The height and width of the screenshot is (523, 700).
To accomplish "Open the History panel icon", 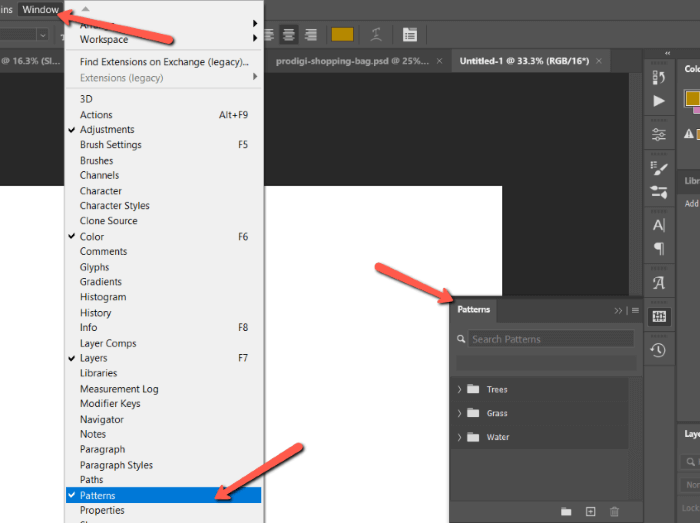I will click(x=658, y=350).
